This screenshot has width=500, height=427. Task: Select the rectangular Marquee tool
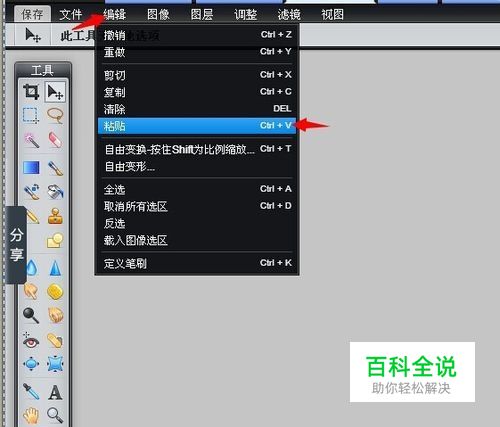click(31, 115)
